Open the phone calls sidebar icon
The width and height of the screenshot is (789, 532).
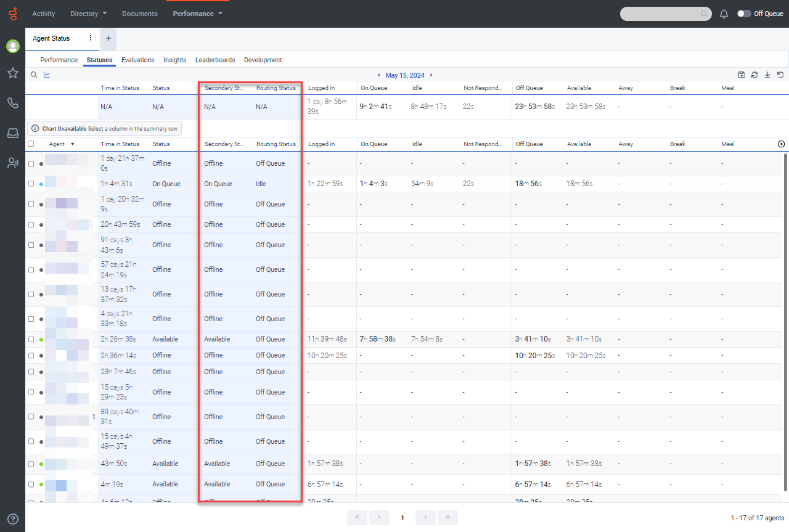[x=12, y=103]
